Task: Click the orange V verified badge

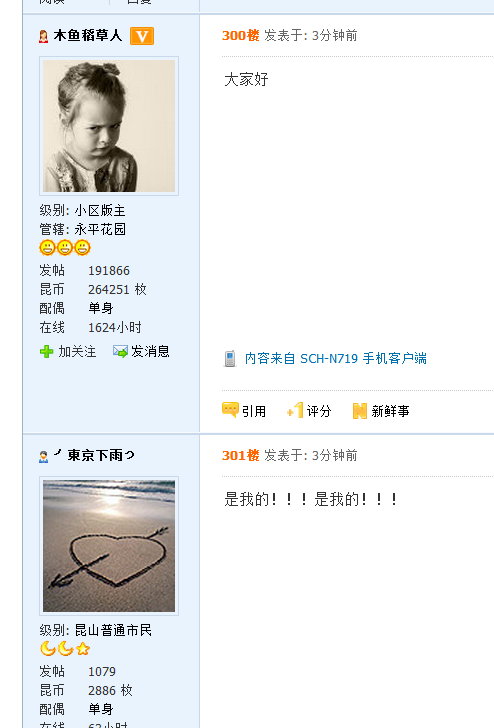Action: (x=142, y=36)
